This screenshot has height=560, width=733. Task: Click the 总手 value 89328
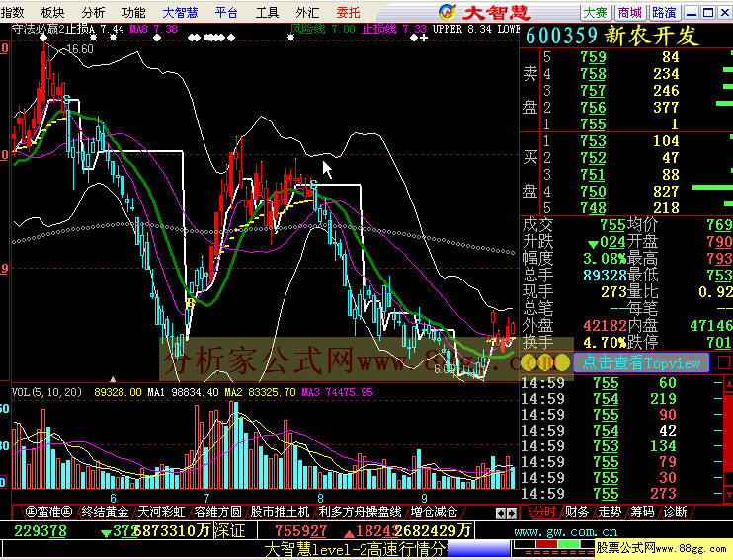605,276
